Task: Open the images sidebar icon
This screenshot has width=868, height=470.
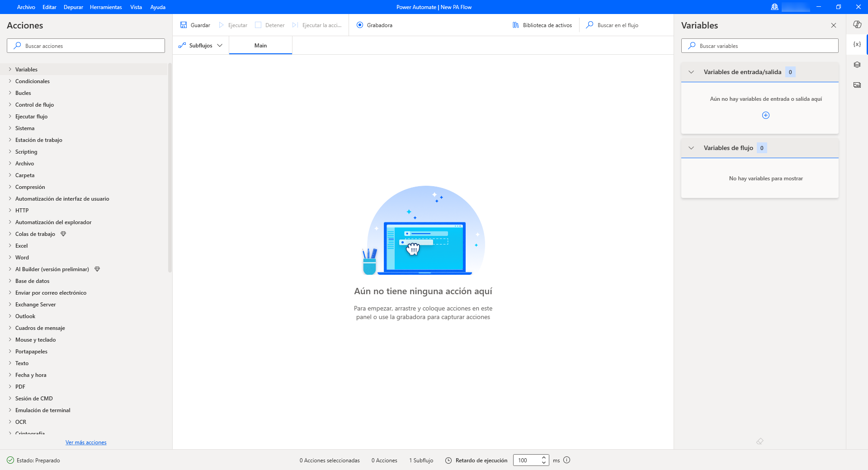Action: [857, 85]
